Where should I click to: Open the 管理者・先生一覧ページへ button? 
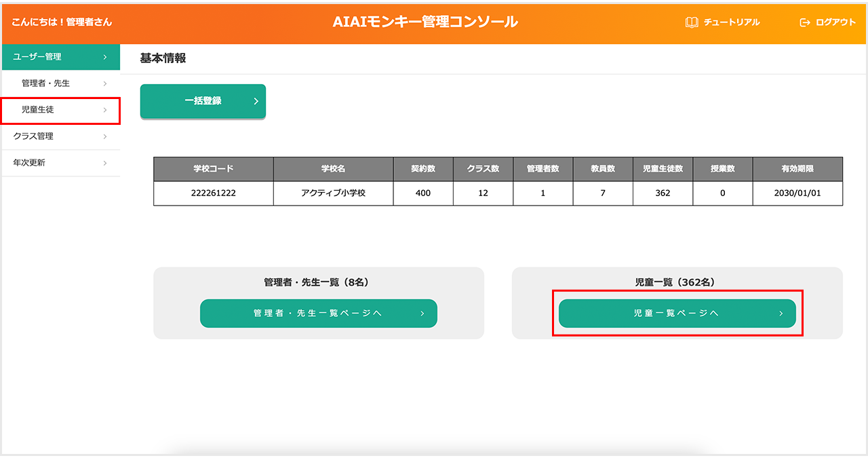[317, 313]
